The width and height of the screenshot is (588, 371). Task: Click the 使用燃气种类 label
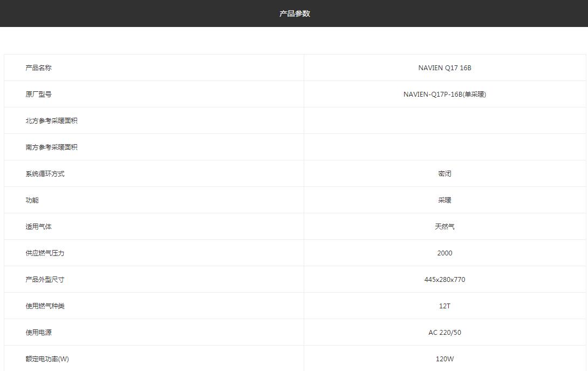pos(45,306)
